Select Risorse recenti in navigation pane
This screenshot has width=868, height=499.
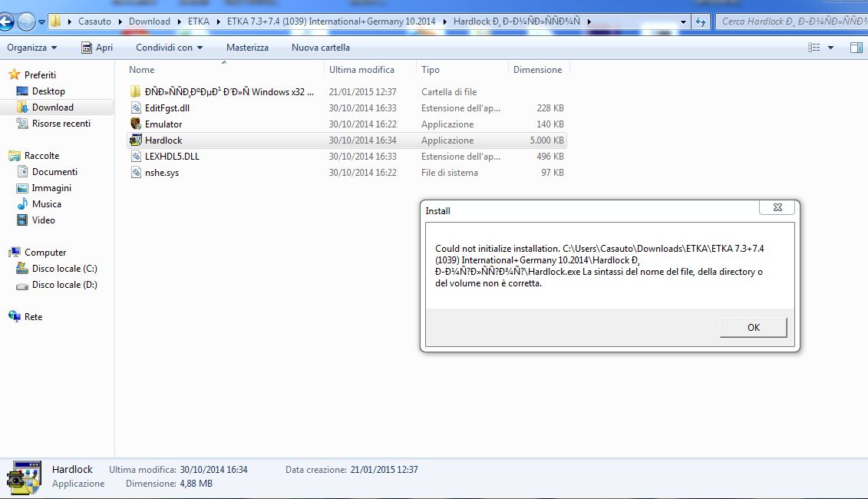click(61, 123)
